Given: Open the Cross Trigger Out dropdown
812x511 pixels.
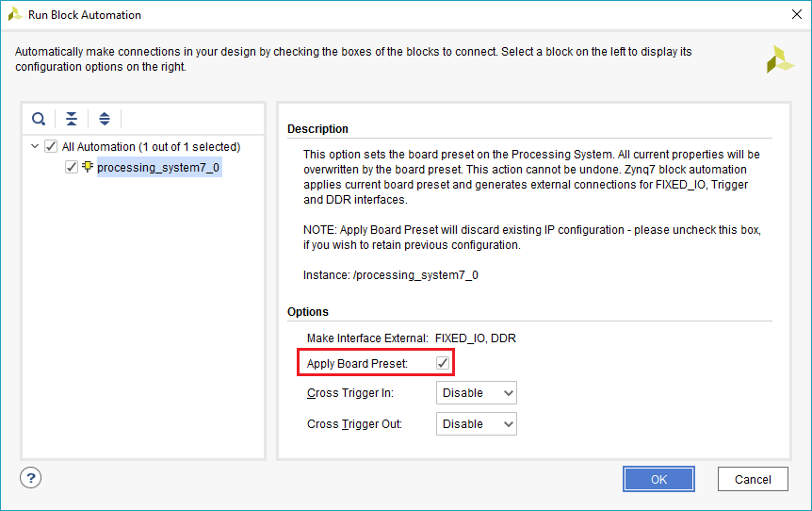Looking at the screenshot, I should click(477, 424).
